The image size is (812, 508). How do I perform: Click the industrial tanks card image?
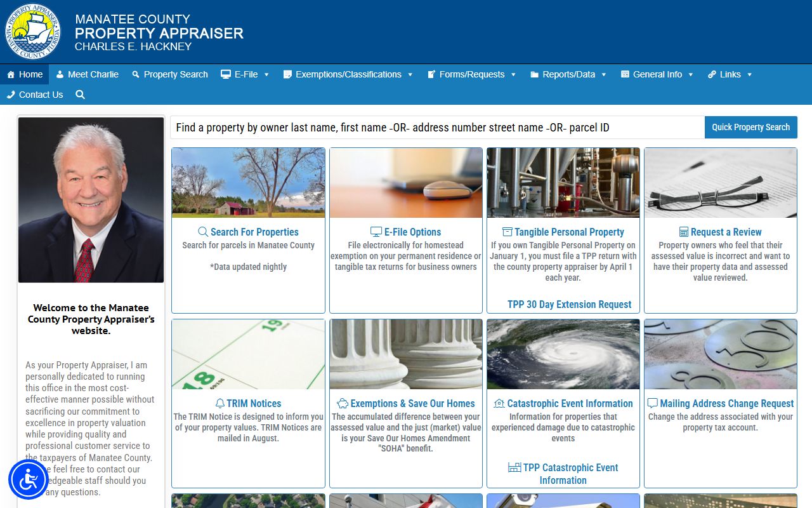point(563,183)
